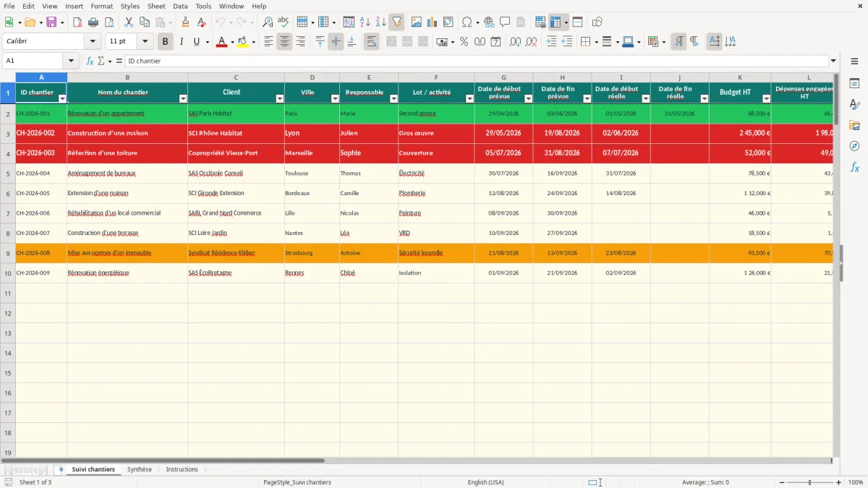Viewport: 868px width, 488px height.
Task: Toggle Italic formatting
Action: (x=182, y=42)
